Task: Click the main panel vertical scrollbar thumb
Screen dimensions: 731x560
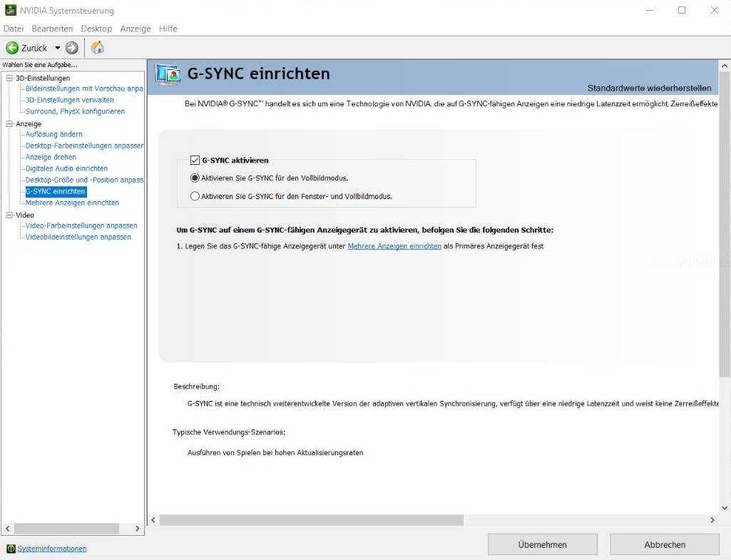Action: 725,224
